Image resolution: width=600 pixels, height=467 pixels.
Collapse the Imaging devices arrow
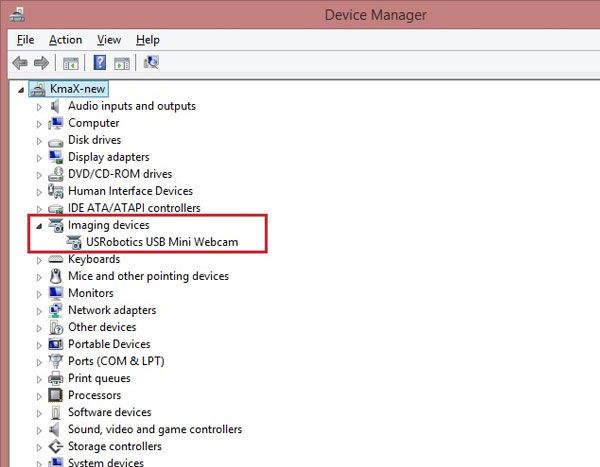(x=39, y=226)
